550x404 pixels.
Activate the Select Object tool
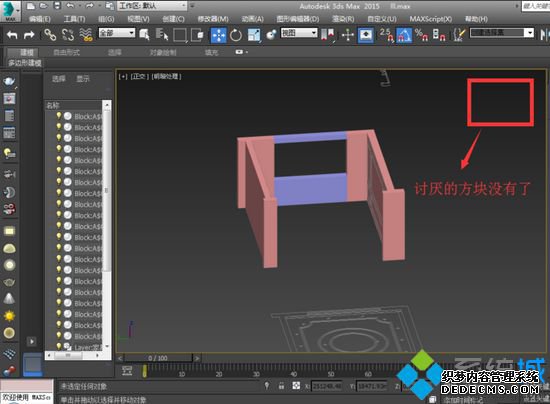pyautogui.click(x=145, y=34)
